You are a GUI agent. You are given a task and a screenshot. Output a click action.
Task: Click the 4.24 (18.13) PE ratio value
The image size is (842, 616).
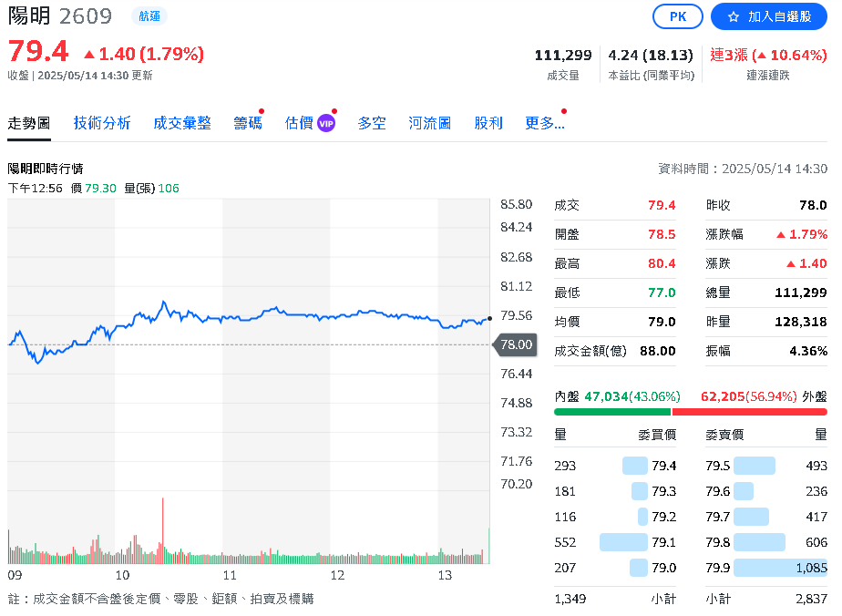(651, 56)
